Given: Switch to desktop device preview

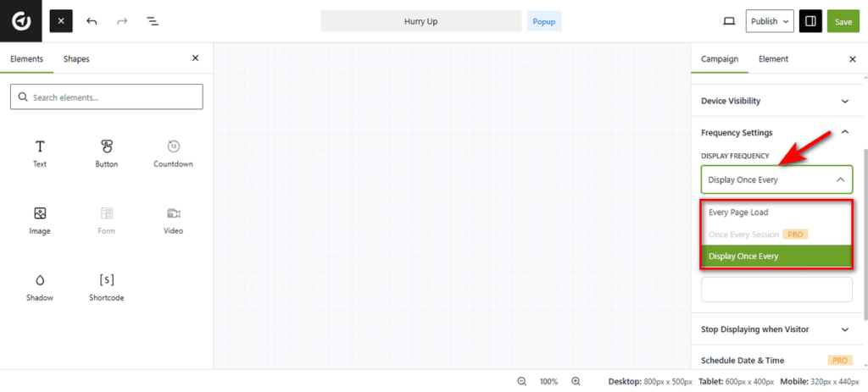Looking at the screenshot, I should 728,21.
